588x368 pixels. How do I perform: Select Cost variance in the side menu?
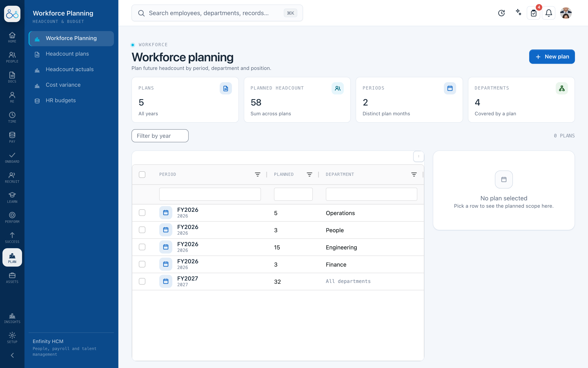pyautogui.click(x=71, y=85)
